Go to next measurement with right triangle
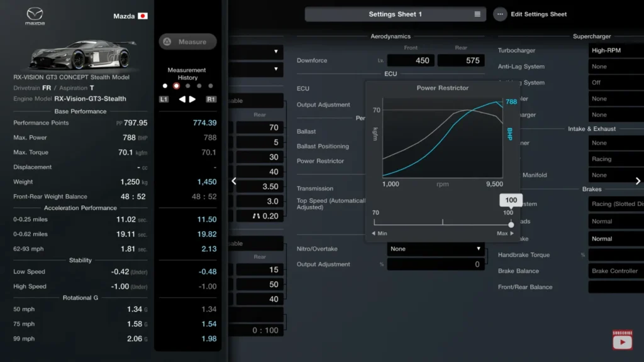 coord(192,99)
